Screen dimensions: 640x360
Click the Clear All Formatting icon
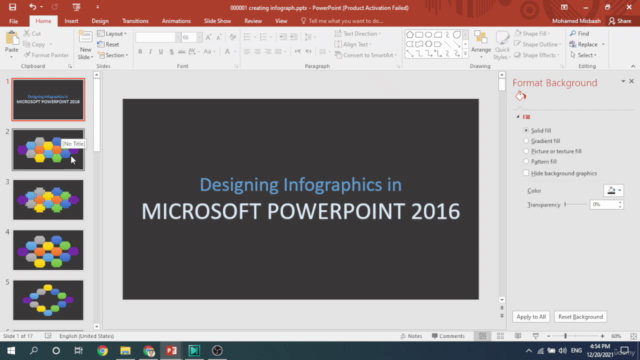point(233,38)
